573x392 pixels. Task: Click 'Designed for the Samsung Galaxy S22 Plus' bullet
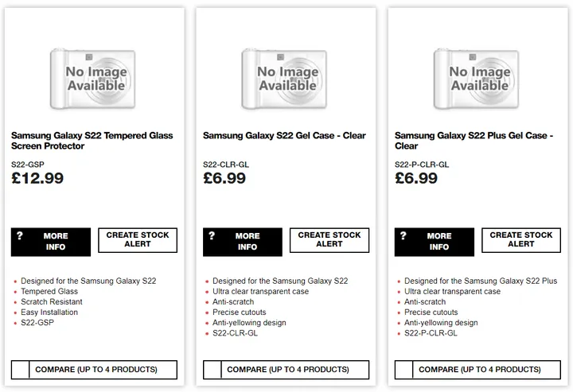[x=486, y=281]
